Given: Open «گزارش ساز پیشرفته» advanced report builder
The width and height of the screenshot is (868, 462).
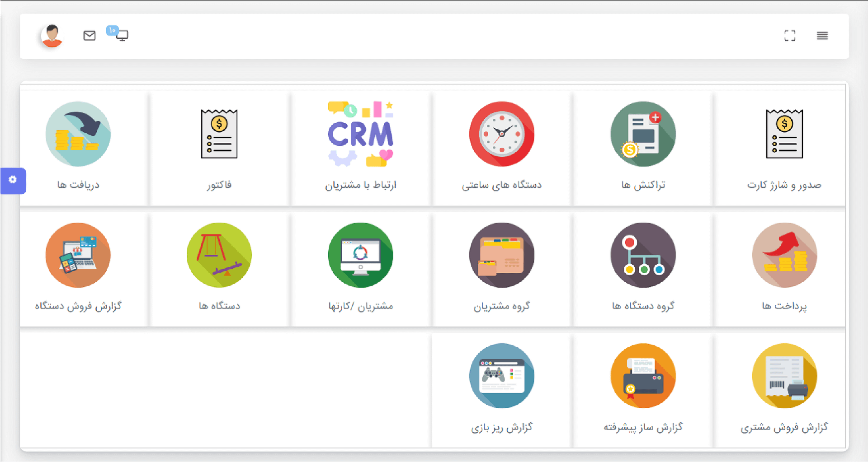Looking at the screenshot, I should (x=643, y=376).
